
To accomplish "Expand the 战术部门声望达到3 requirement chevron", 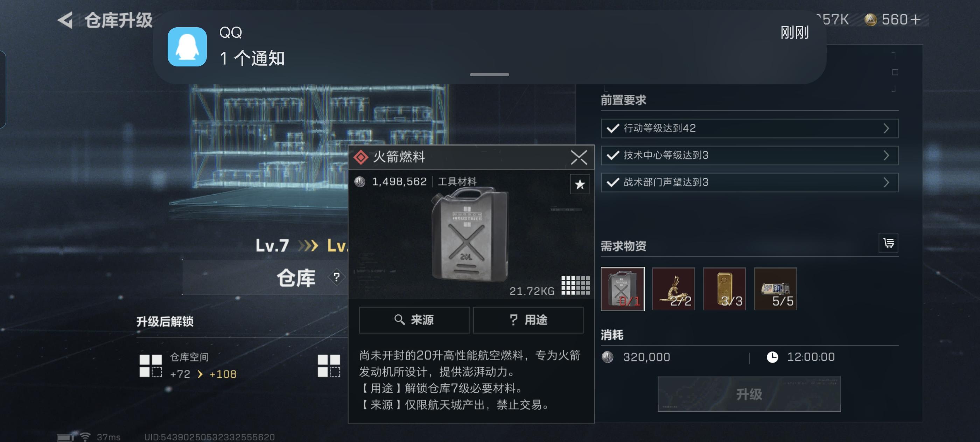I will click(887, 183).
